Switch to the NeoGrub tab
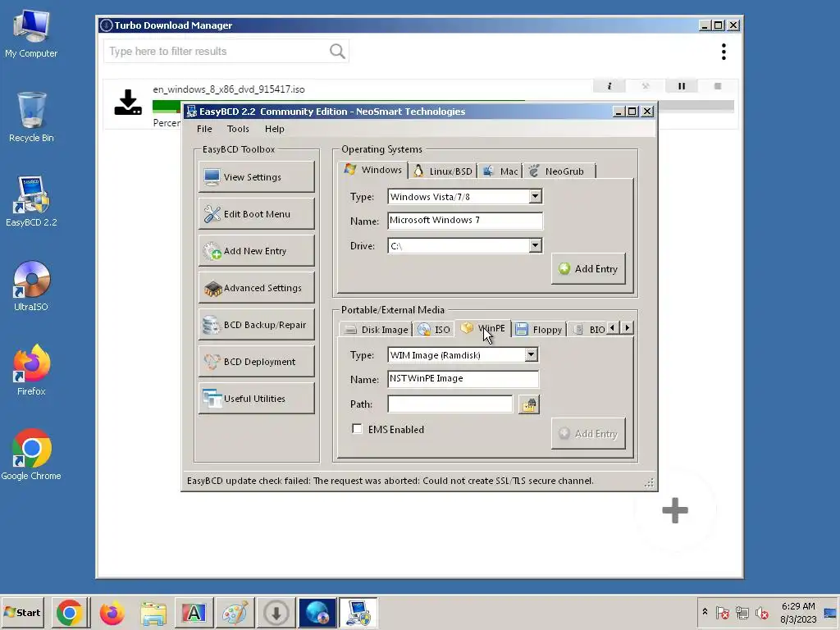840x630 pixels. pyautogui.click(x=557, y=171)
